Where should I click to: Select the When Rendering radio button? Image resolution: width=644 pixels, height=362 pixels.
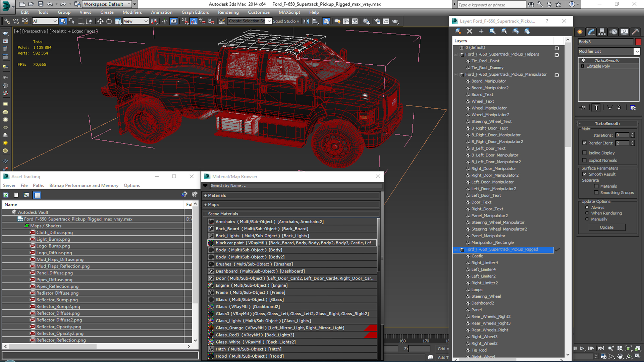(x=587, y=213)
